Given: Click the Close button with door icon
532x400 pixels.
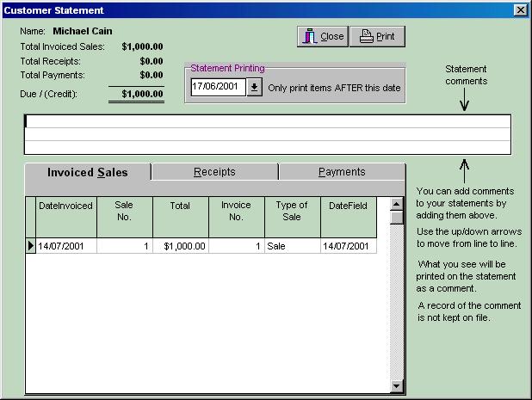Looking at the screenshot, I should tap(323, 36).
